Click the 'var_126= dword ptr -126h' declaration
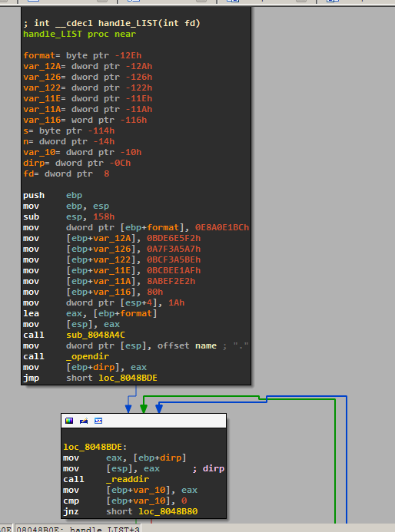The width and height of the screenshot is (395, 532). 88,77
